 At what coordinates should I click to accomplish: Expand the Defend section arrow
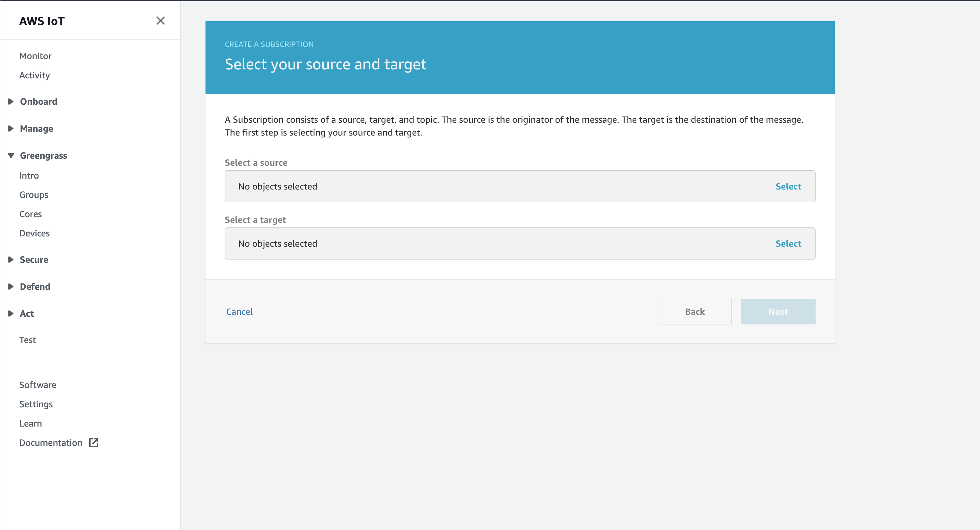(x=11, y=287)
